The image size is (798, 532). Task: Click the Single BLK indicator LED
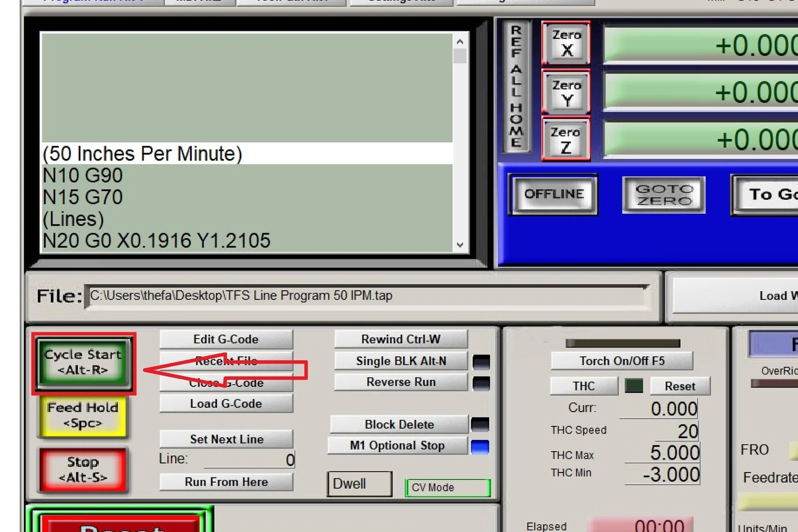pos(481,362)
